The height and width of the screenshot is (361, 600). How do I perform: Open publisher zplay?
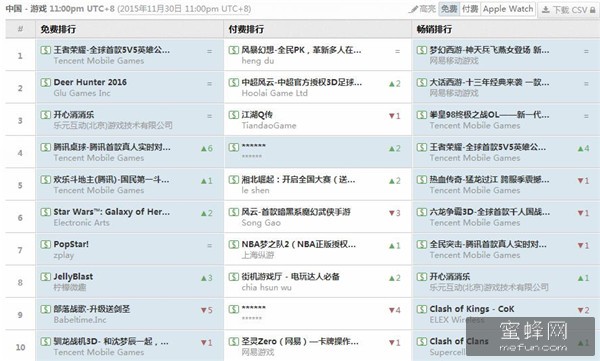tap(64, 255)
